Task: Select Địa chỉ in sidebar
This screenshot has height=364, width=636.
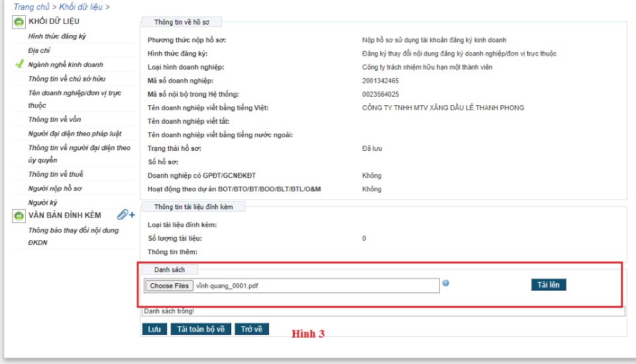Action: pos(39,50)
